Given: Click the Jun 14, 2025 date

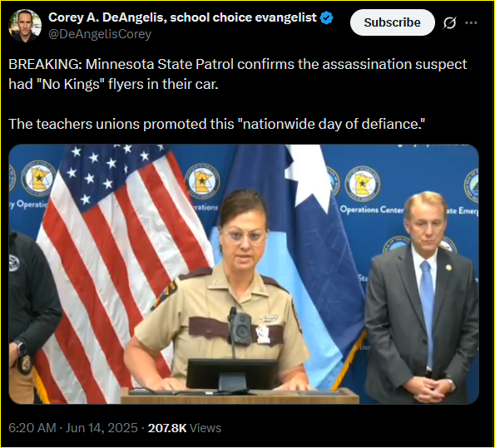Looking at the screenshot, I should 101,428.
